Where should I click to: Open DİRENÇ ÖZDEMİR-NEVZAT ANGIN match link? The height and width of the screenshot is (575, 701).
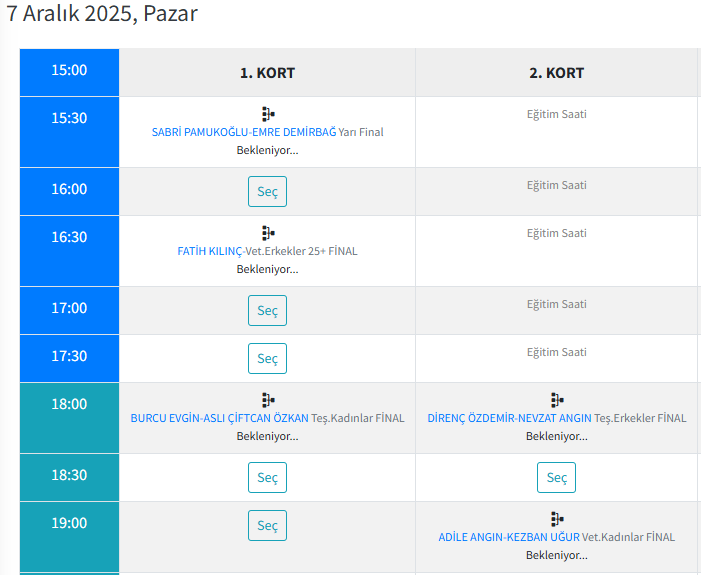click(x=509, y=418)
